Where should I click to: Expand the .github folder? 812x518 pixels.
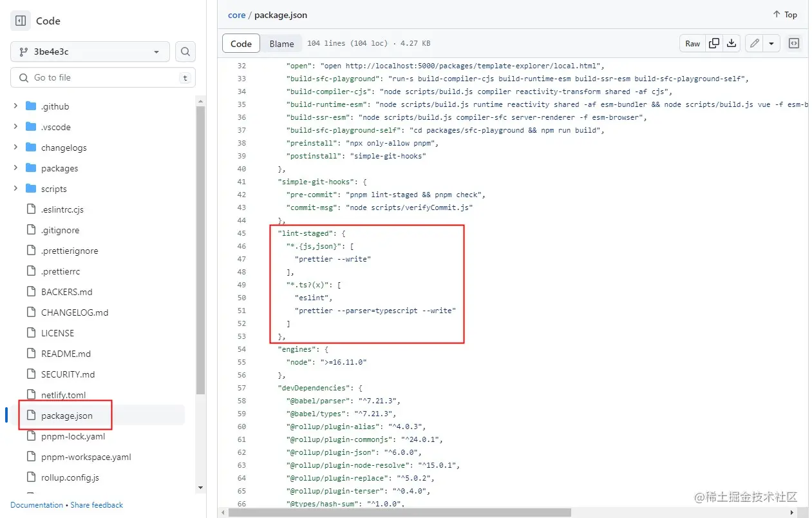[x=15, y=106]
